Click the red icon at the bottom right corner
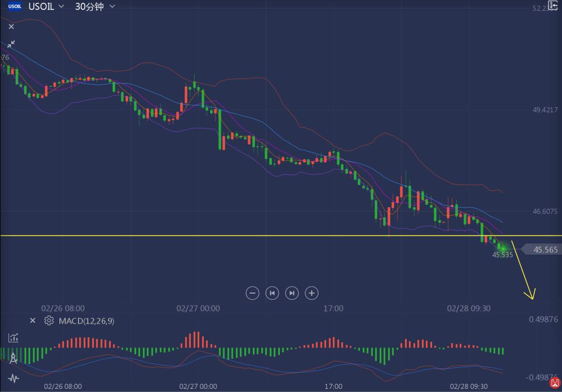This screenshot has width=562, height=392. coord(554,382)
